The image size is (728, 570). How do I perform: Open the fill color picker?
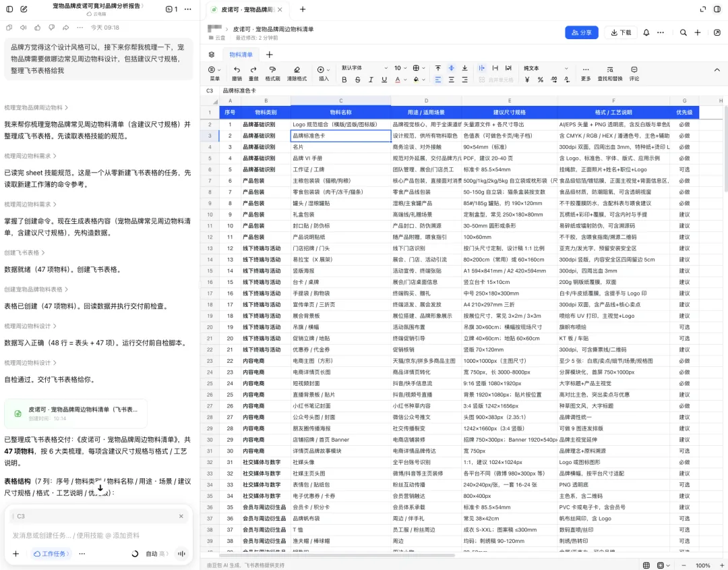(419, 80)
